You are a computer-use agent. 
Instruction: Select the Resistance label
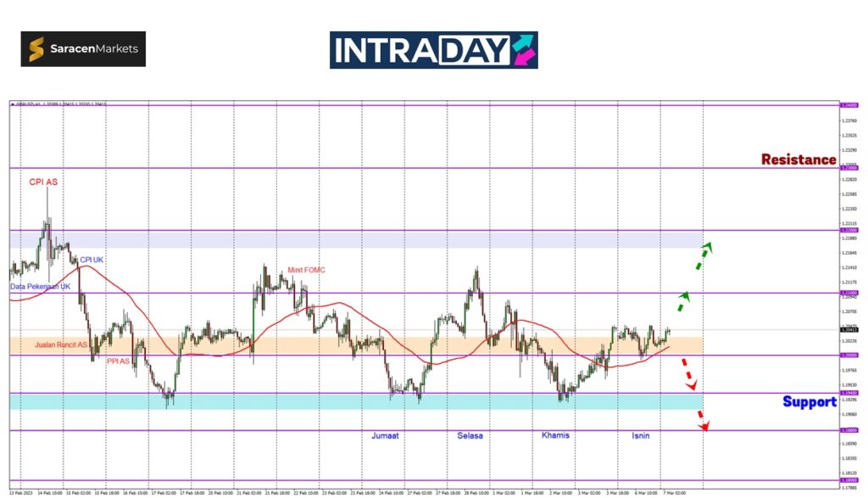click(798, 159)
